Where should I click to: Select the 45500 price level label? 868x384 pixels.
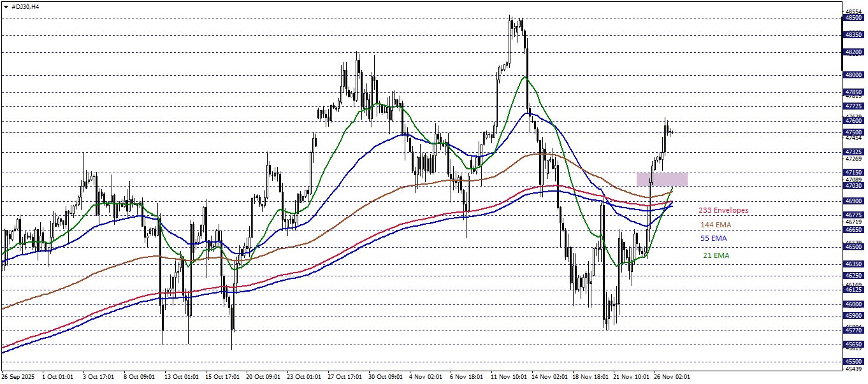point(854,361)
